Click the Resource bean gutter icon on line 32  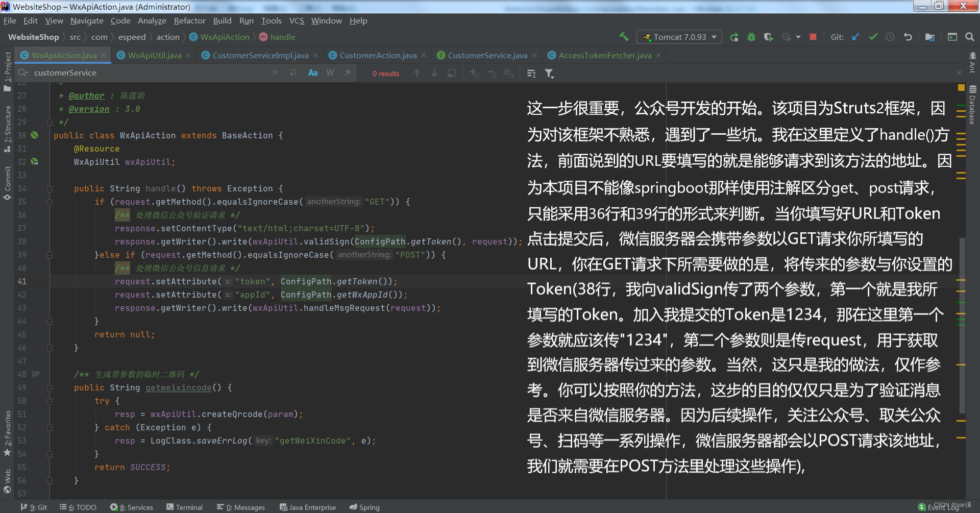[x=34, y=162]
